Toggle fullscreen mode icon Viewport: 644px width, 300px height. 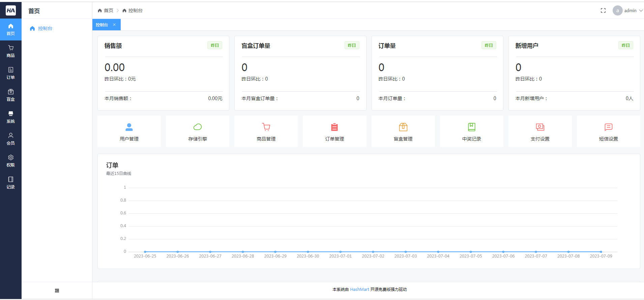point(603,11)
